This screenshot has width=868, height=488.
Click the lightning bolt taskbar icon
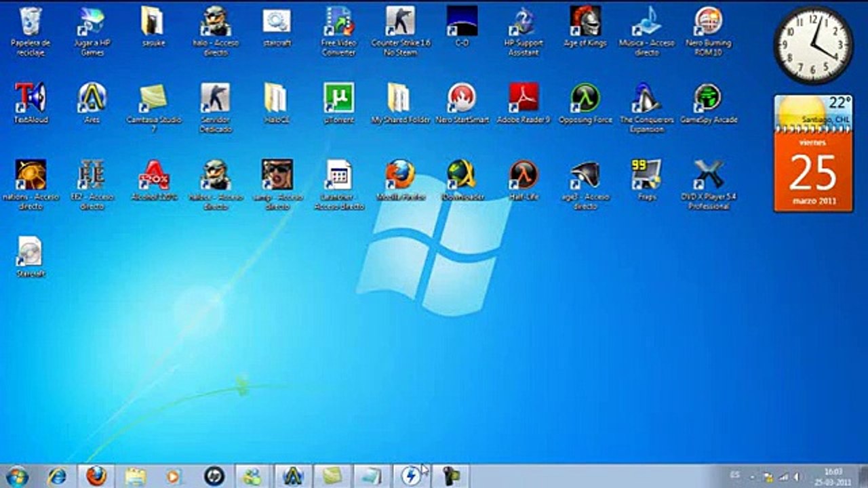pyautogui.click(x=410, y=476)
